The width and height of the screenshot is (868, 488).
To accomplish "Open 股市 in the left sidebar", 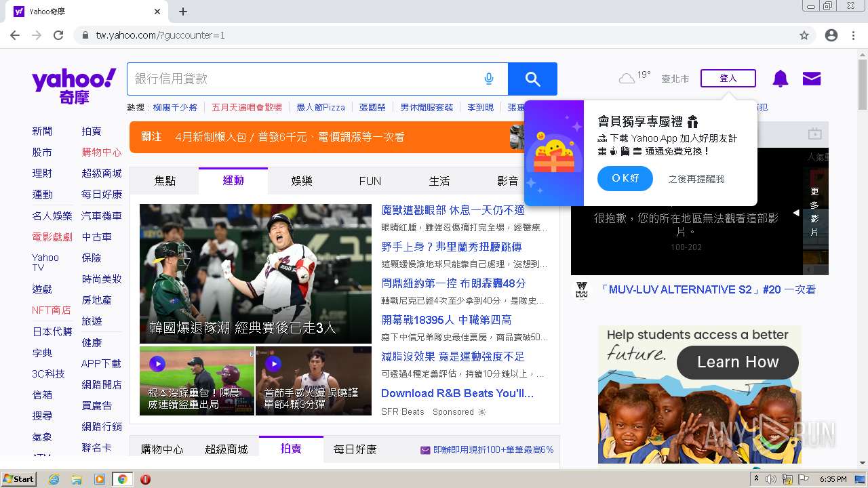I will point(42,152).
